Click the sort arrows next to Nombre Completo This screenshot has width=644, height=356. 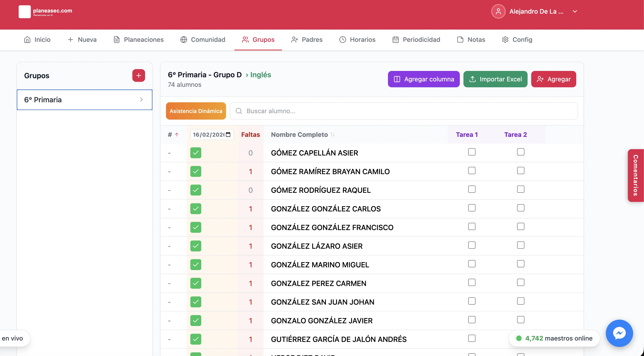pyautogui.click(x=332, y=135)
